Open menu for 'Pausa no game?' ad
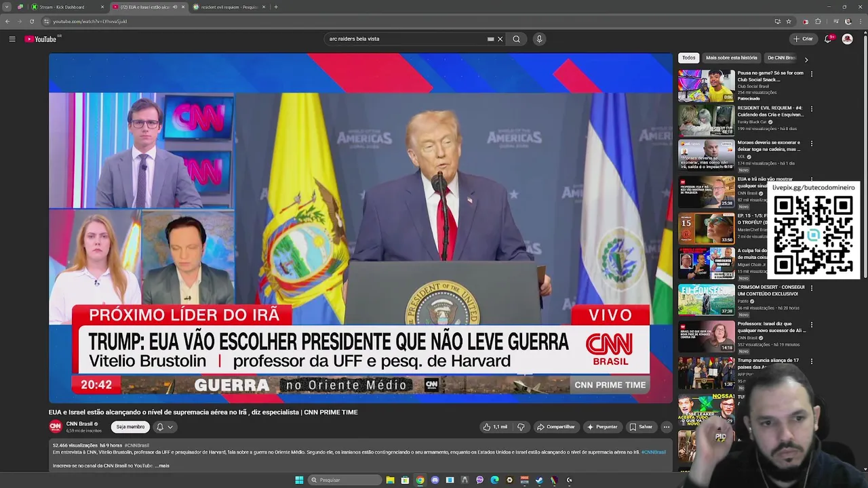The height and width of the screenshot is (488, 868). (812, 74)
